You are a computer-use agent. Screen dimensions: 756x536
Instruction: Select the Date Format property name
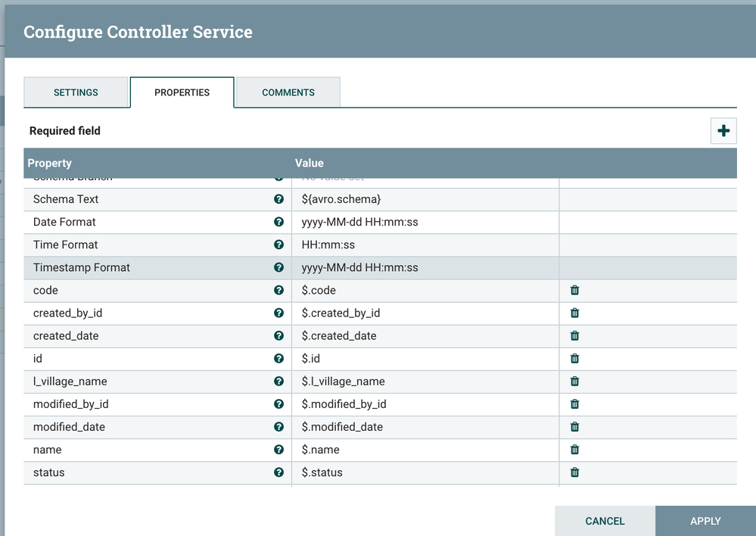(x=64, y=222)
